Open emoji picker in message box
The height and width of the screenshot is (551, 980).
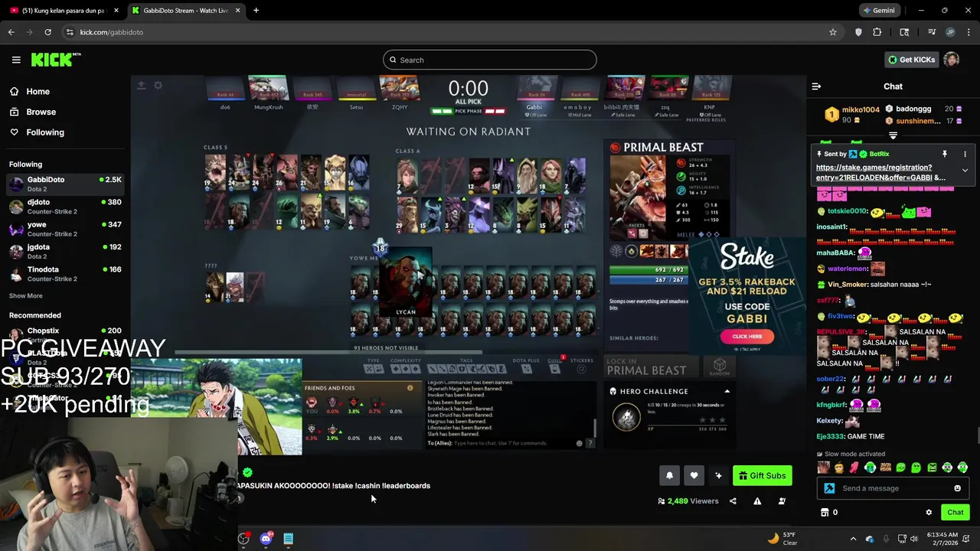pos(957,488)
